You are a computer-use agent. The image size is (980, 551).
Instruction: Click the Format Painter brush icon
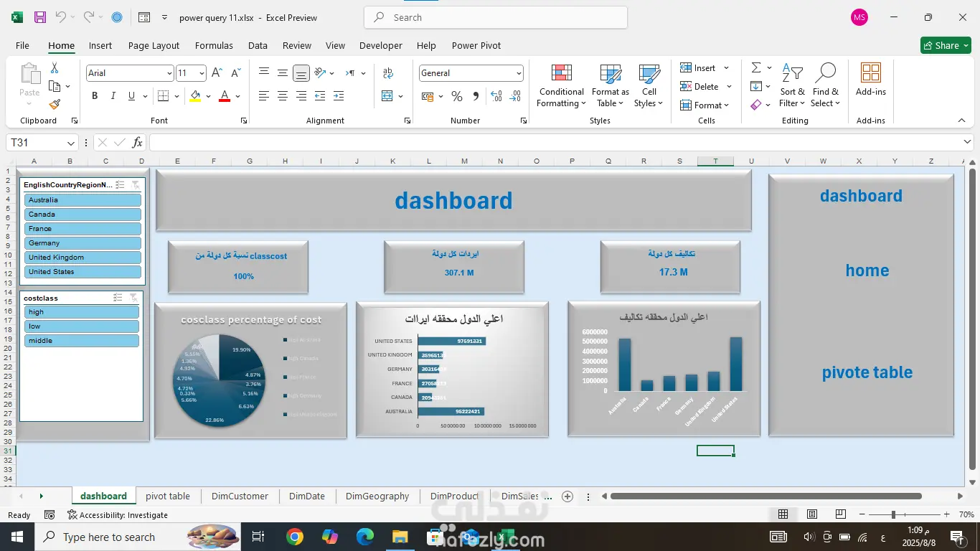(55, 104)
